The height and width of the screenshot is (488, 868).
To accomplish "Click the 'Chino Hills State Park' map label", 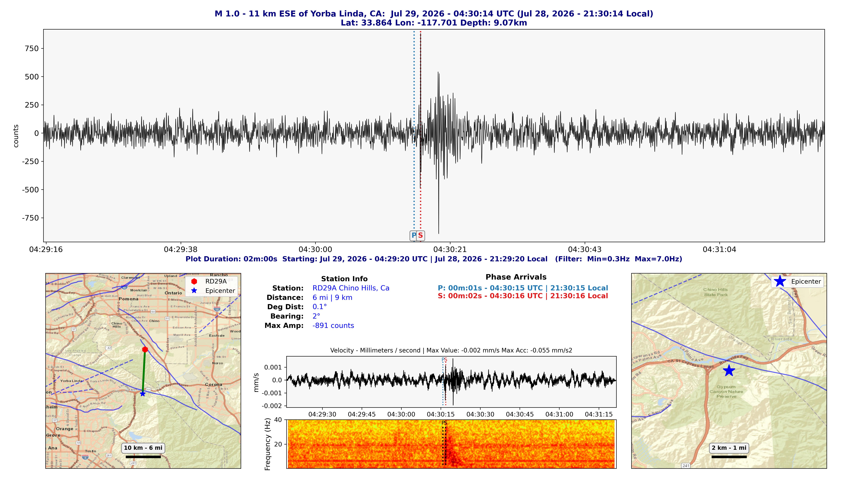I will [715, 292].
